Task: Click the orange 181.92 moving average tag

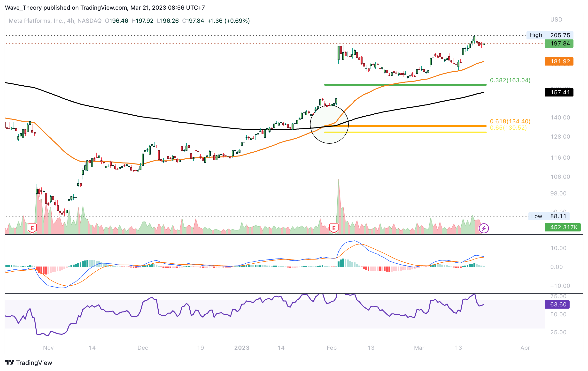Action: [559, 61]
